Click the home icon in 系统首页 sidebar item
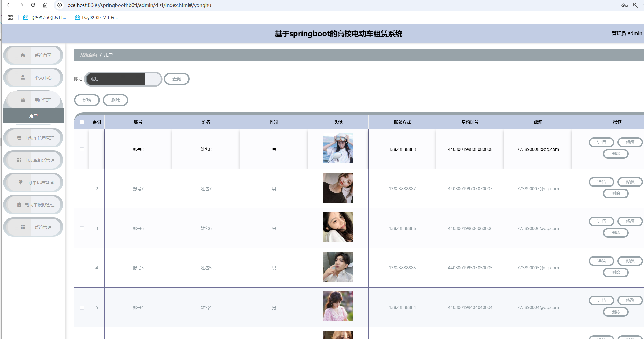644x339 pixels. click(23, 55)
